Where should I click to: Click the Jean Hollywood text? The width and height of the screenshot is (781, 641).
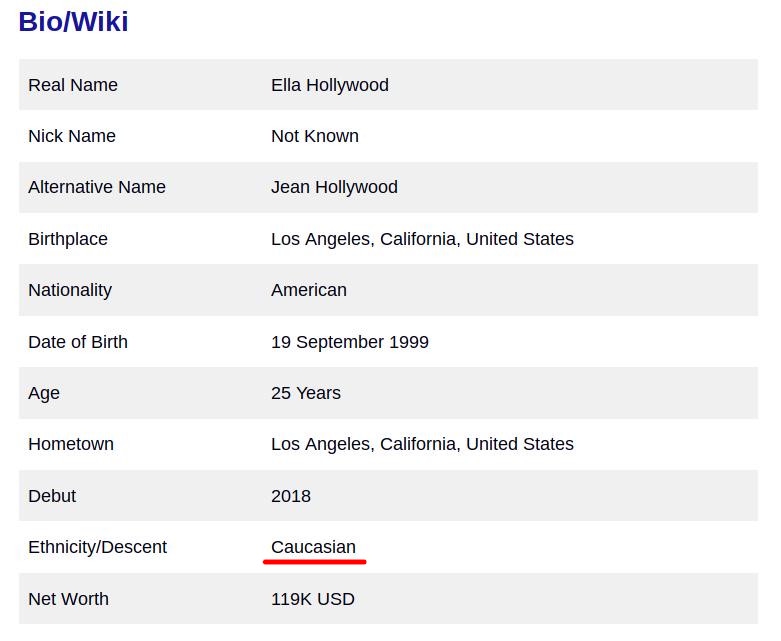click(x=334, y=187)
